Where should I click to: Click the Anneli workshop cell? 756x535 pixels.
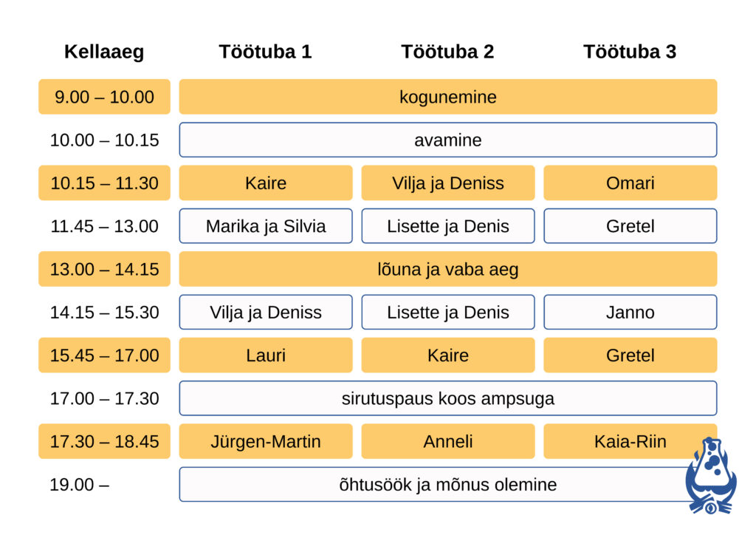447,442
